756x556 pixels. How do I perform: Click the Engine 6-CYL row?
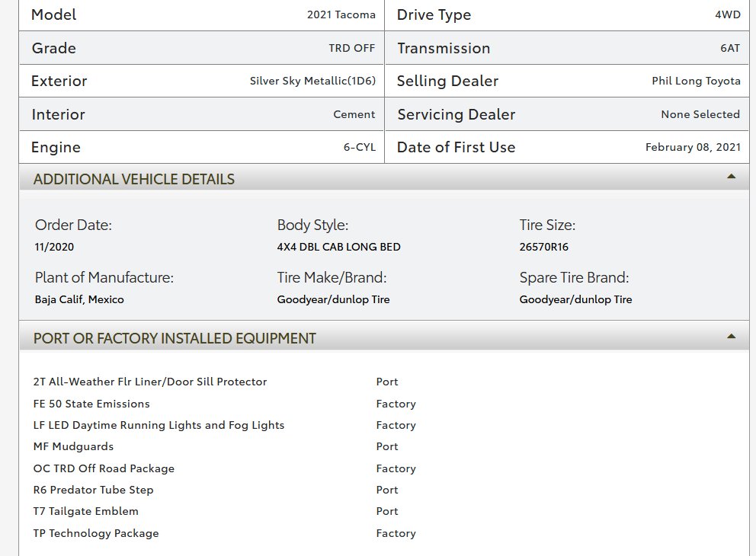201,148
